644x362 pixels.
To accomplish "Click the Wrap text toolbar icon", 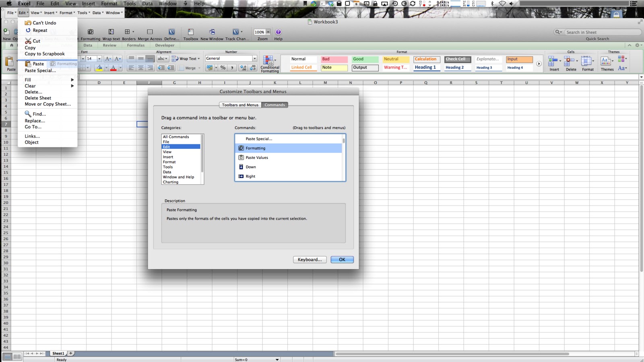I will [111, 33].
